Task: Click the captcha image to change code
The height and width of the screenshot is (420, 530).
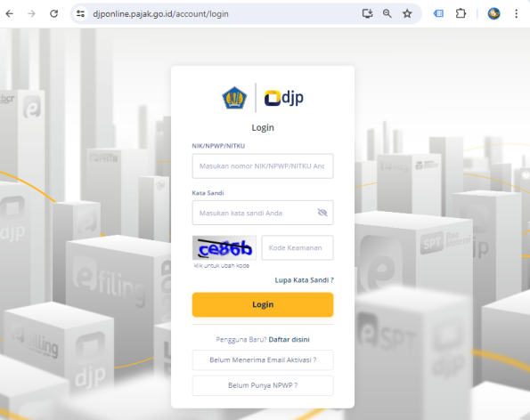Action: (224, 247)
